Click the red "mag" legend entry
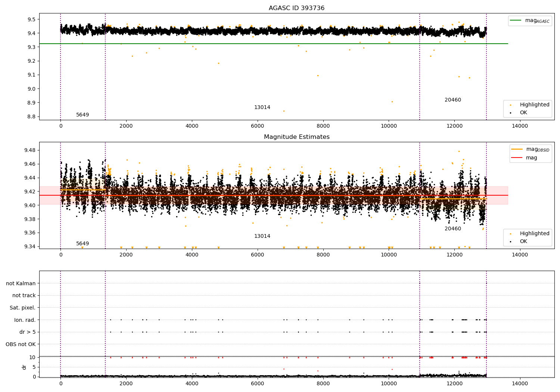 (x=524, y=158)
